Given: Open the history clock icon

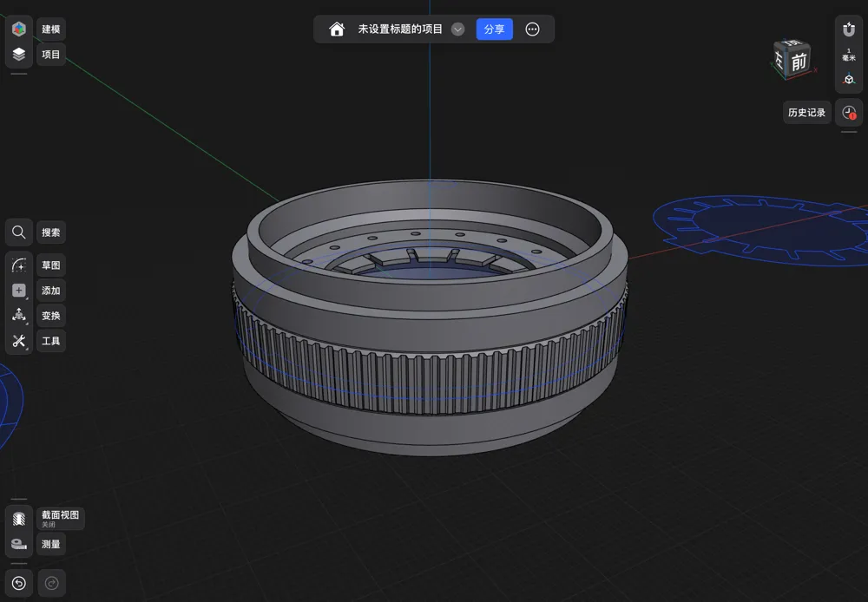Looking at the screenshot, I should (x=849, y=113).
